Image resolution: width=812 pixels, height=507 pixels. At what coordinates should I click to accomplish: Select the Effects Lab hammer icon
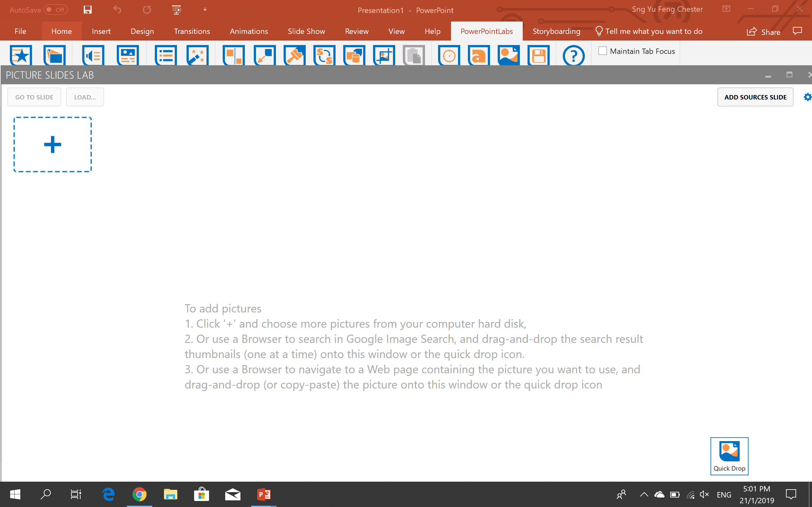click(294, 55)
